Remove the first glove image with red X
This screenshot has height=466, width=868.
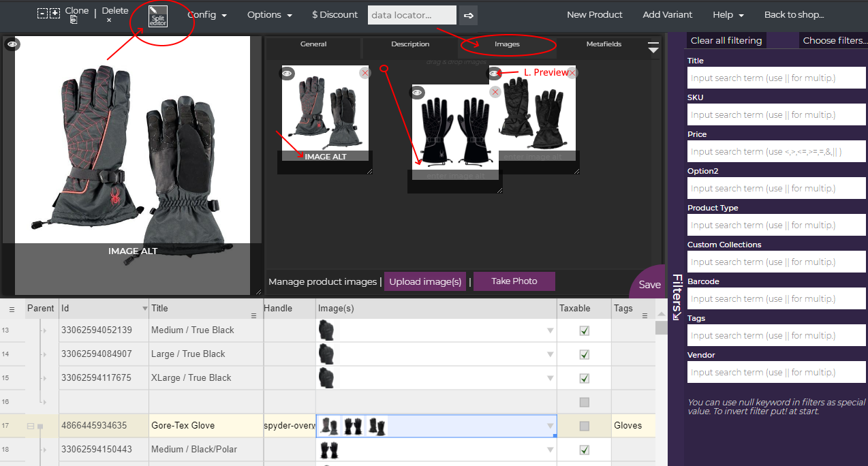tap(365, 73)
